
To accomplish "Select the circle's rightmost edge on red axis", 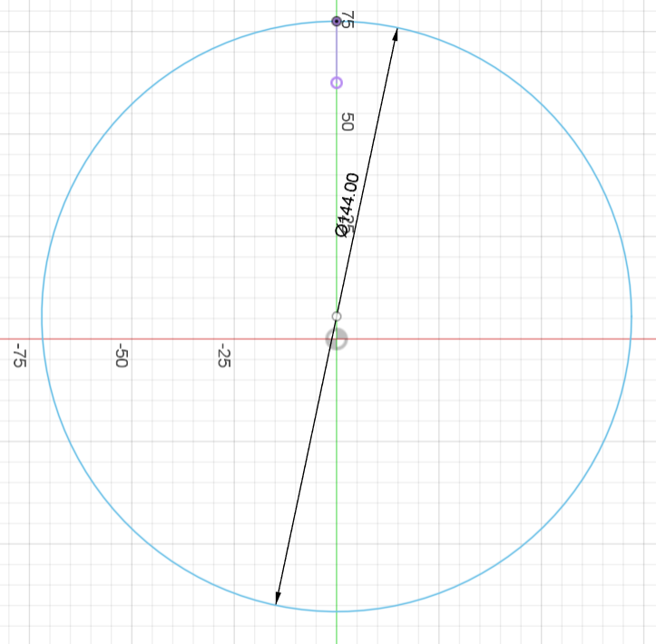I will (x=631, y=339).
